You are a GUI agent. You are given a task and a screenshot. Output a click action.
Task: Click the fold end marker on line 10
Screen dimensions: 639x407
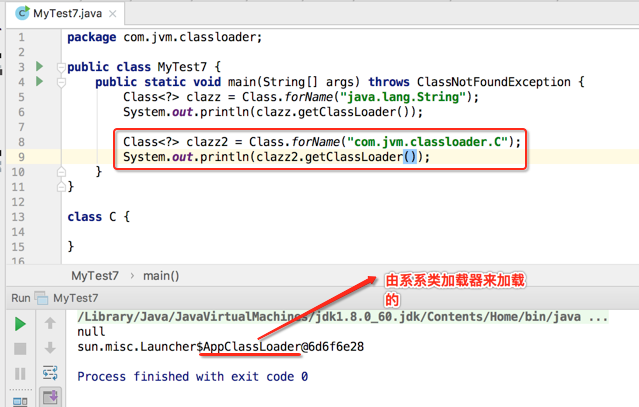[61, 172]
